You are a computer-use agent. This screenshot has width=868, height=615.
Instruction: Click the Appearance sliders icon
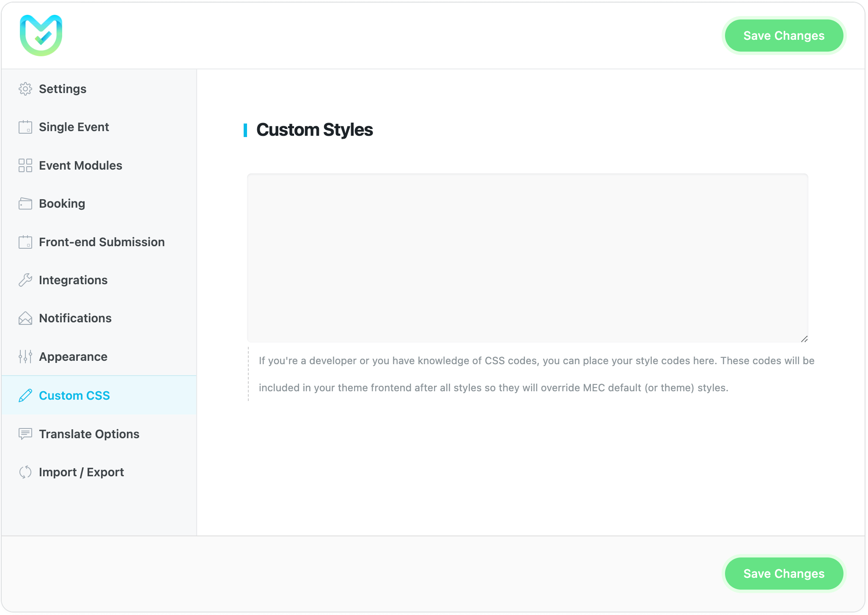coord(25,357)
